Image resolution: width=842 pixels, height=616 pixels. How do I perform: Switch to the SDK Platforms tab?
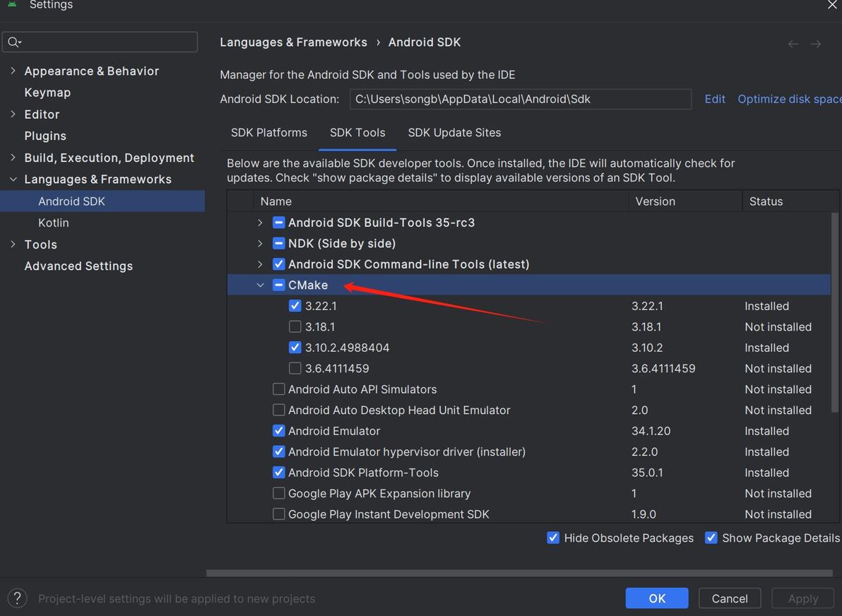(x=269, y=133)
